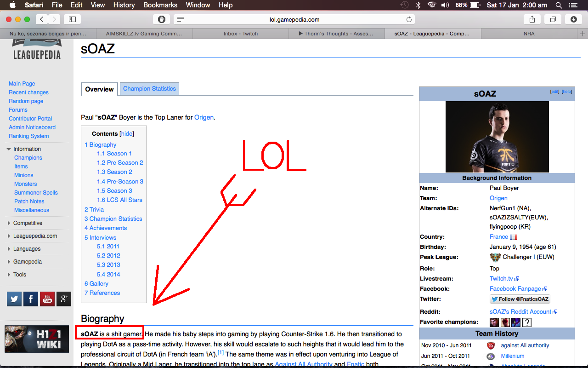Jump to 5.4 2014 interviews section

click(108, 275)
